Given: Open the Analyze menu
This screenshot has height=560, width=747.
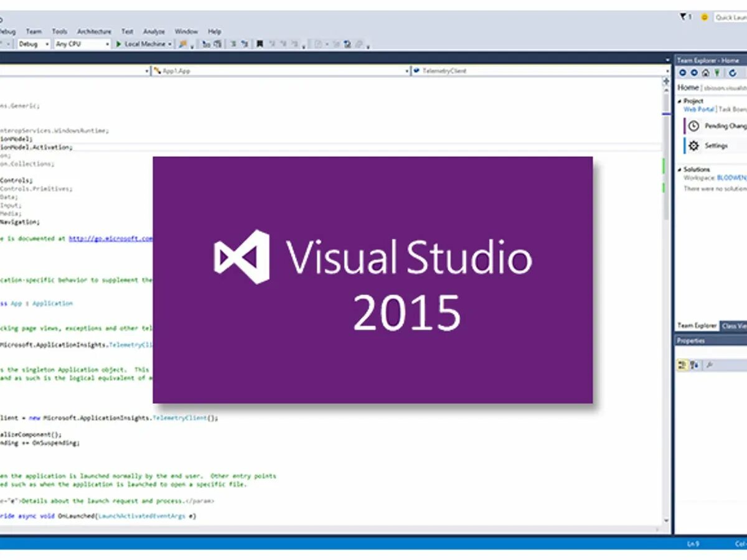Looking at the screenshot, I should (154, 32).
